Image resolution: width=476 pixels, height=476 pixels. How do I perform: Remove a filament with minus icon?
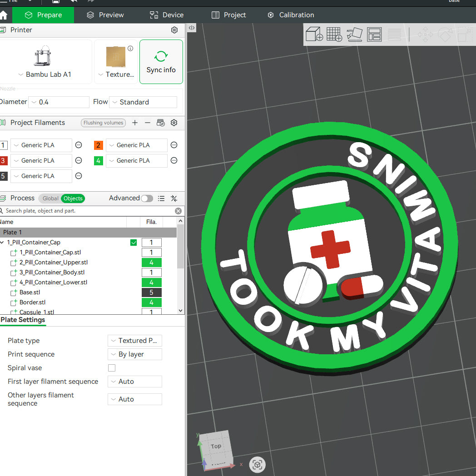[x=148, y=123]
